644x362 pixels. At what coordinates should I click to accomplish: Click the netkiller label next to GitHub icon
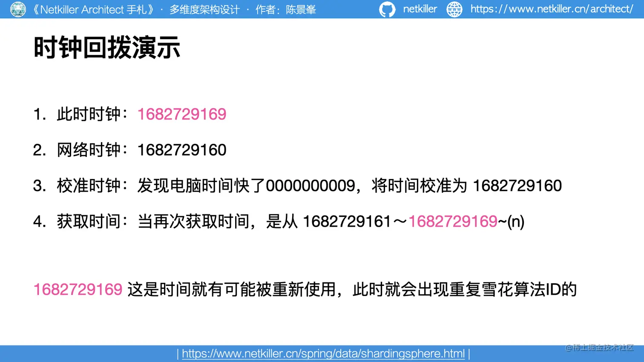point(420,9)
